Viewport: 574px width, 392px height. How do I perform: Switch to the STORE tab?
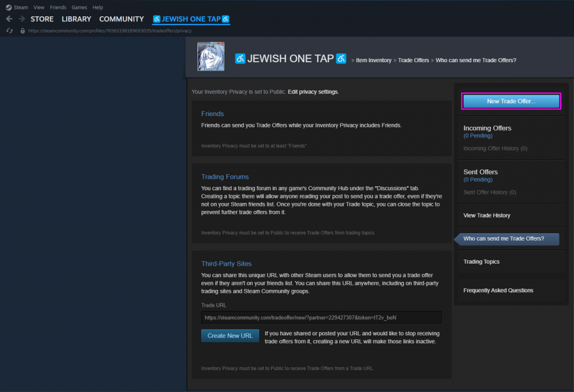42,19
